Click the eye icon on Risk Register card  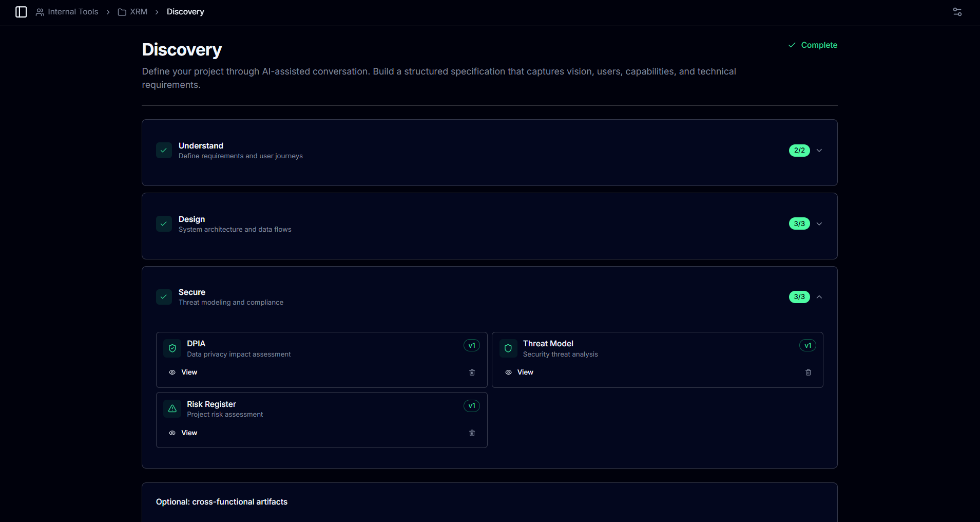[x=172, y=433]
